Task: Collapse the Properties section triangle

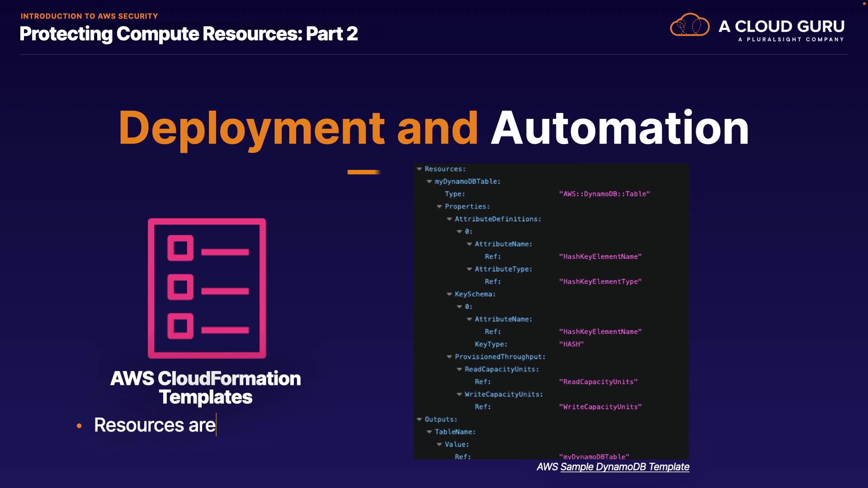Action: [x=439, y=206]
